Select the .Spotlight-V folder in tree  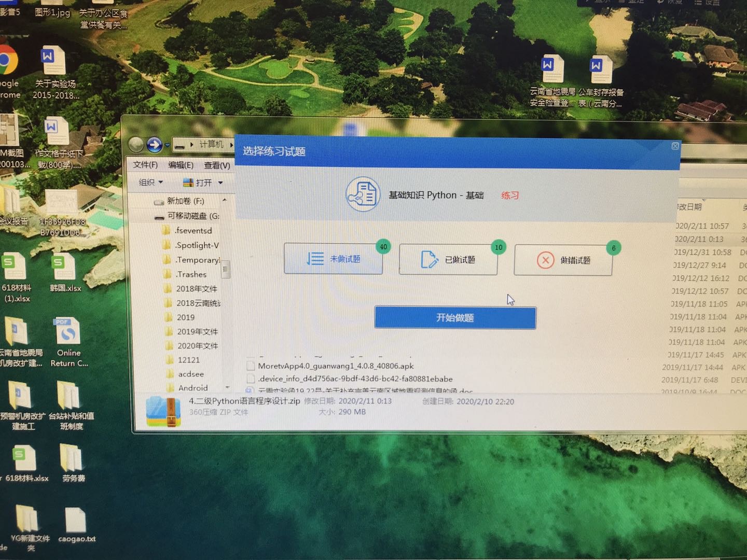(191, 245)
